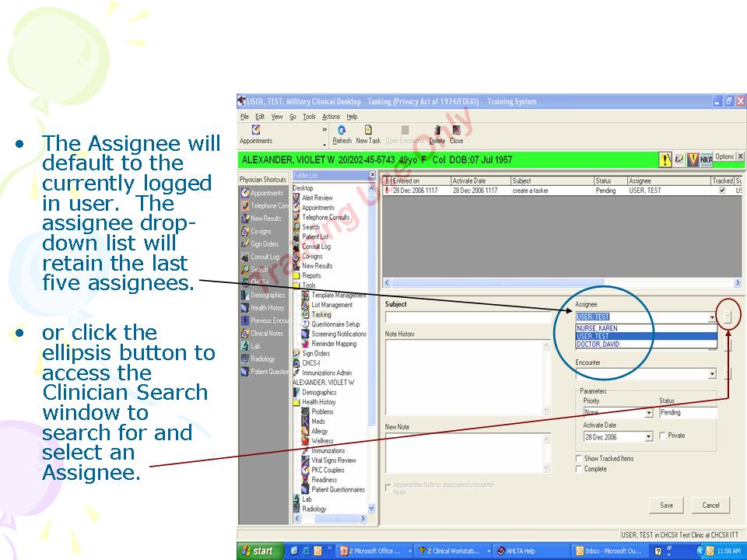Screen dimensions: 747x560
Task: Open the Tools menu
Action: pos(309,117)
